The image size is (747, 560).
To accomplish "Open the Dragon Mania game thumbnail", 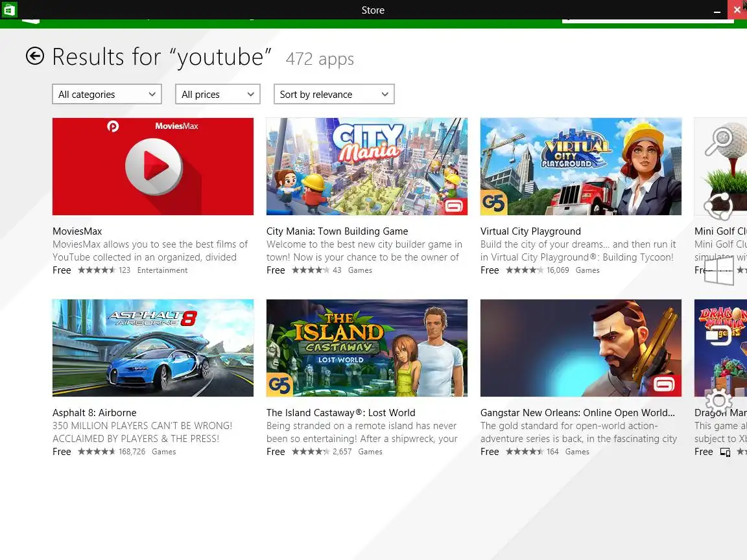I will pyautogui.click(x=720, y=348).
